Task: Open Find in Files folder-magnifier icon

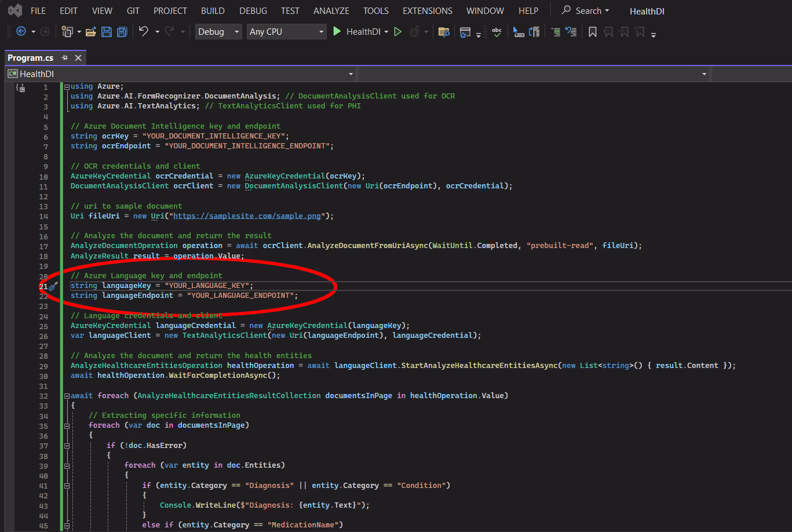Action: 444,32
